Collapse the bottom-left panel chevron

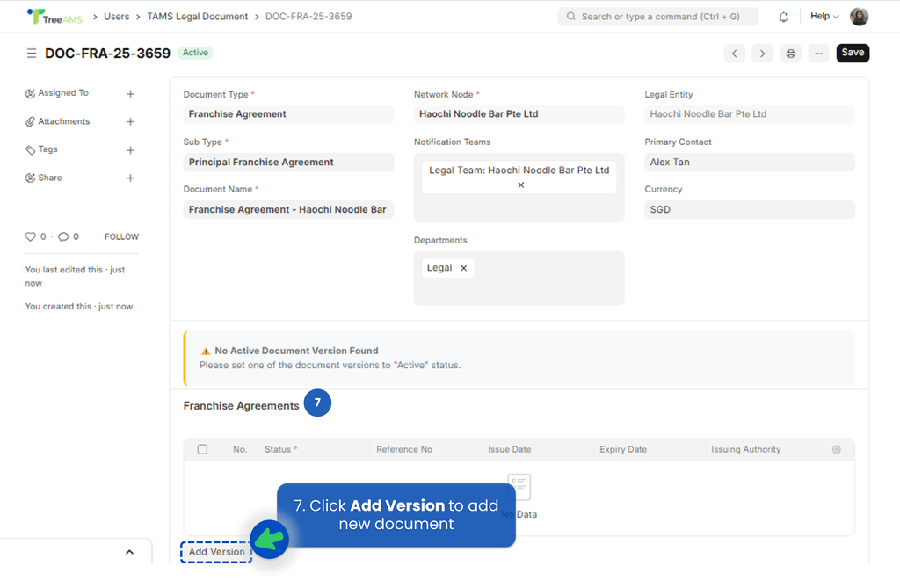pyautogui.click(x=129, y=552)
